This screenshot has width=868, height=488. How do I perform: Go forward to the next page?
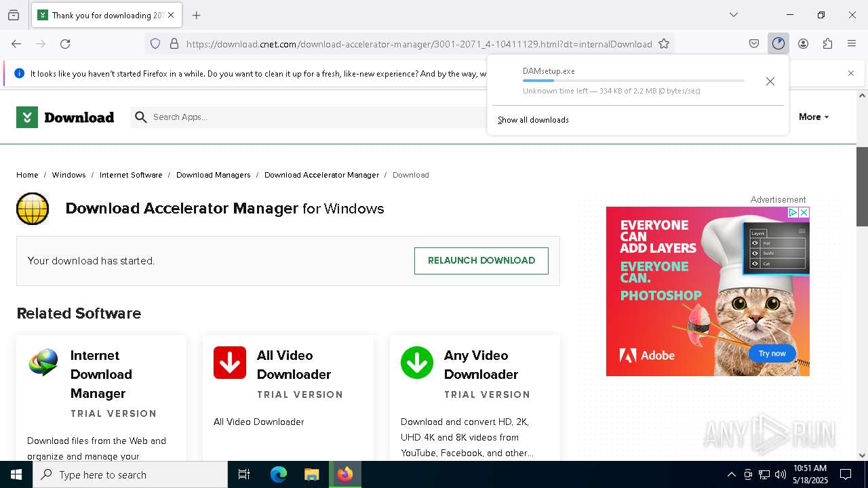coord(41,44)
